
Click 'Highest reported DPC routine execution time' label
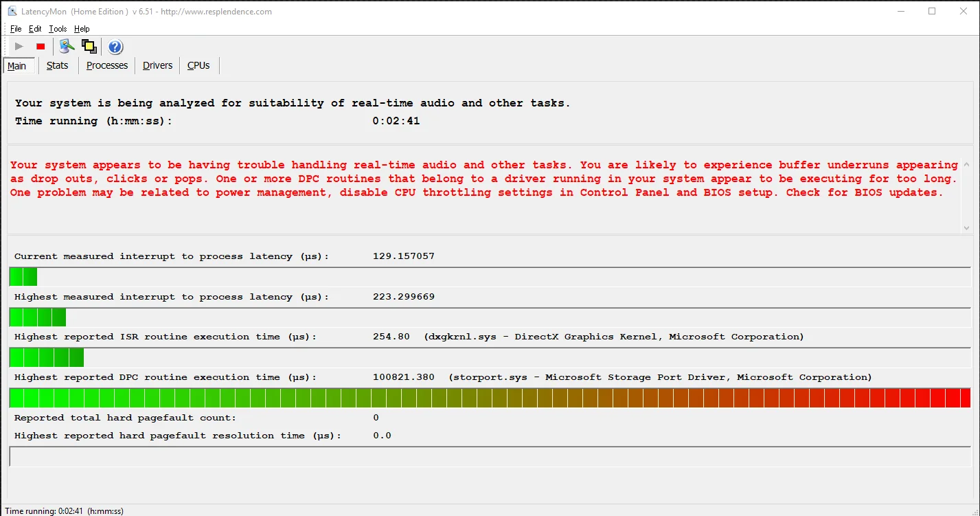[x=166, y=377]
